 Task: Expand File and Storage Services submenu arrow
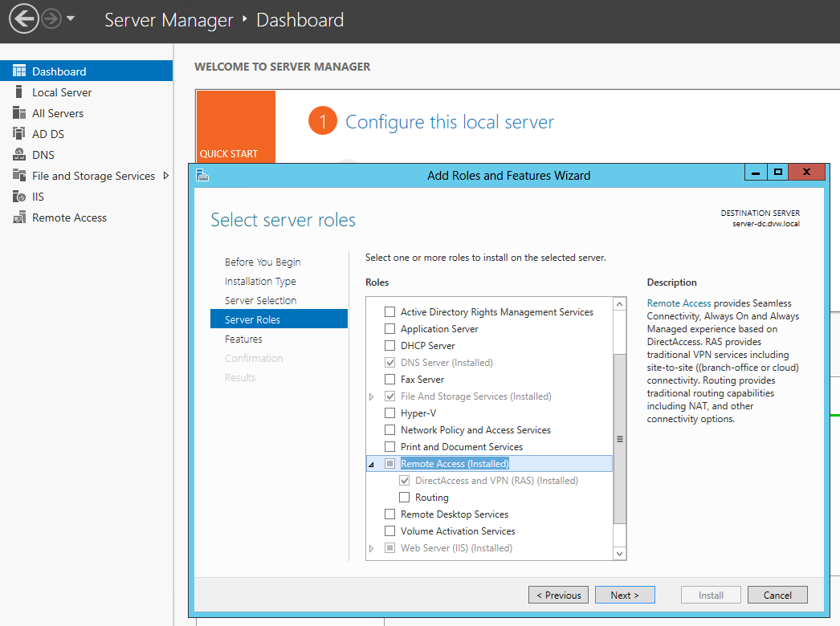(166, 176)
